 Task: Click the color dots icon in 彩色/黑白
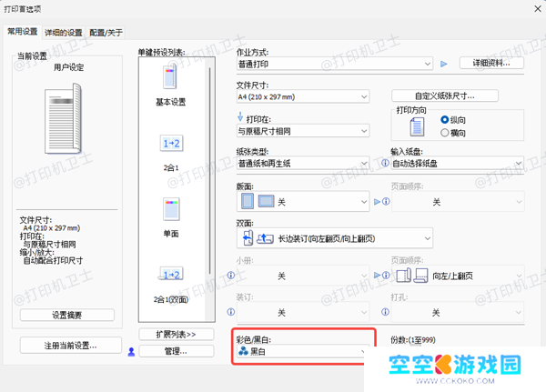(x=243, y=351)
